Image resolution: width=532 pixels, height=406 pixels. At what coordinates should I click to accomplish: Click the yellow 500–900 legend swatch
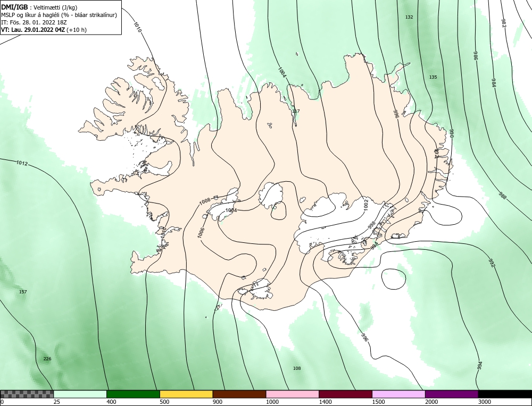[186, 394]
